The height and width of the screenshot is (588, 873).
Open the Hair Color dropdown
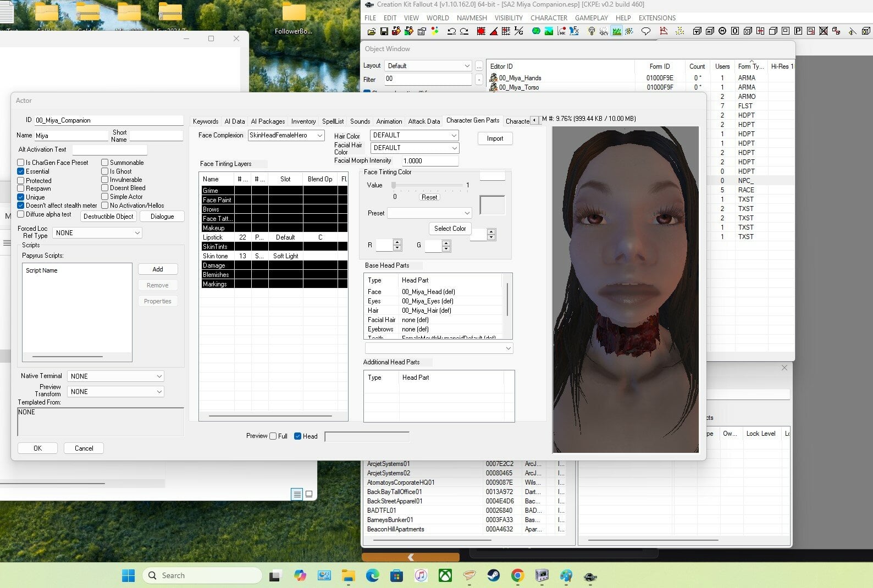415,135
